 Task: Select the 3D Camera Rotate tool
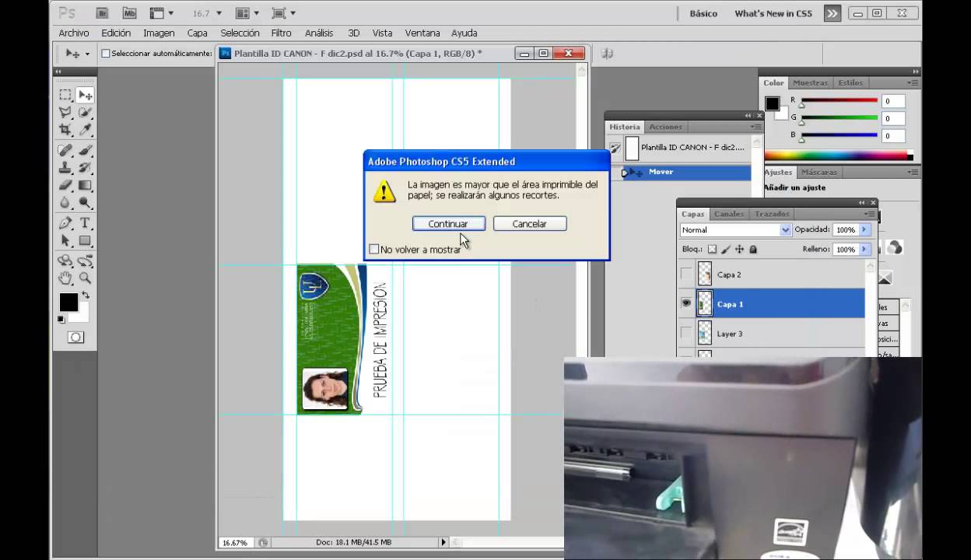coord(85,261)
